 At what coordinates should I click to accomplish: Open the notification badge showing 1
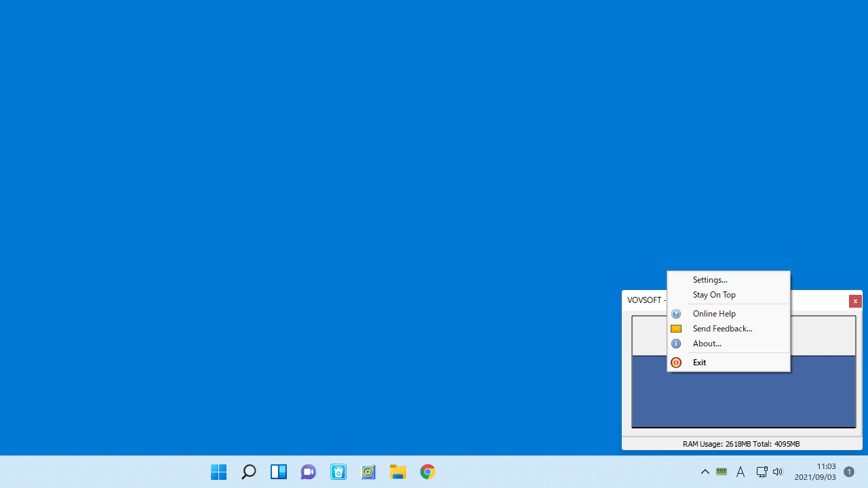[x=848, y=472]
